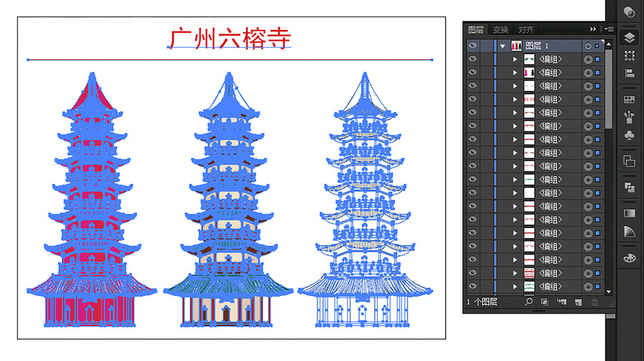Open the Layers panel dock icon
Image resolution: width=644 pixels, height=361 pixels.
click(629, 38)
